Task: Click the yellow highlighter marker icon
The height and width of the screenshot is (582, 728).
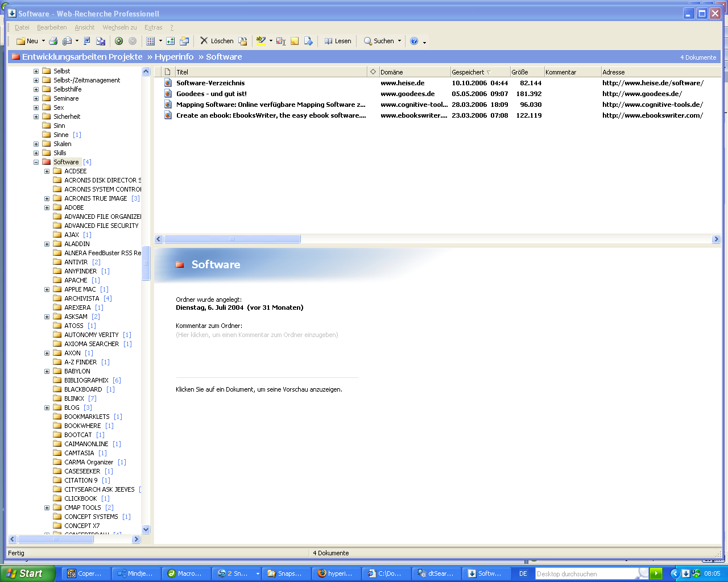Action: tap(260, 41)
